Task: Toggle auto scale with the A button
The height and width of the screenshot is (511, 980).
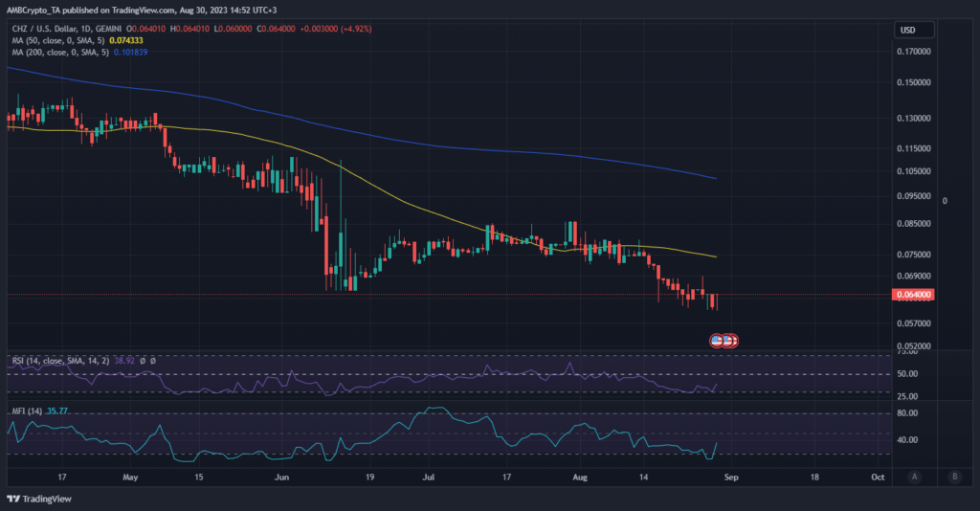Action: click(915, 476)
